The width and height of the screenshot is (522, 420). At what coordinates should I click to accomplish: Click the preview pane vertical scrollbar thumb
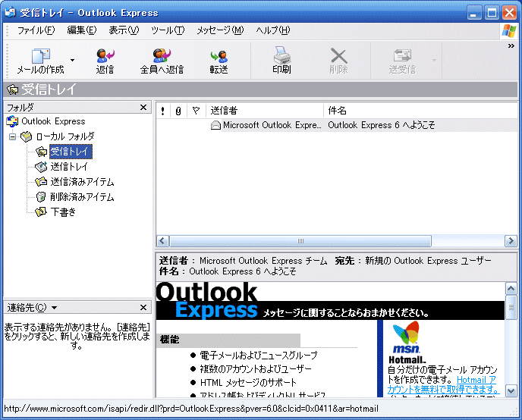[511, 307]
